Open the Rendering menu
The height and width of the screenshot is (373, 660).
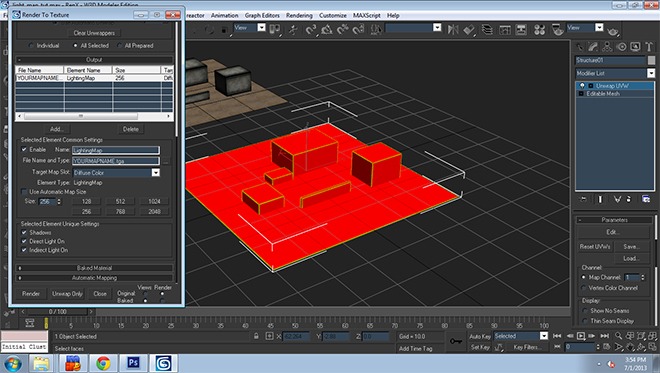tap(299, 16)
